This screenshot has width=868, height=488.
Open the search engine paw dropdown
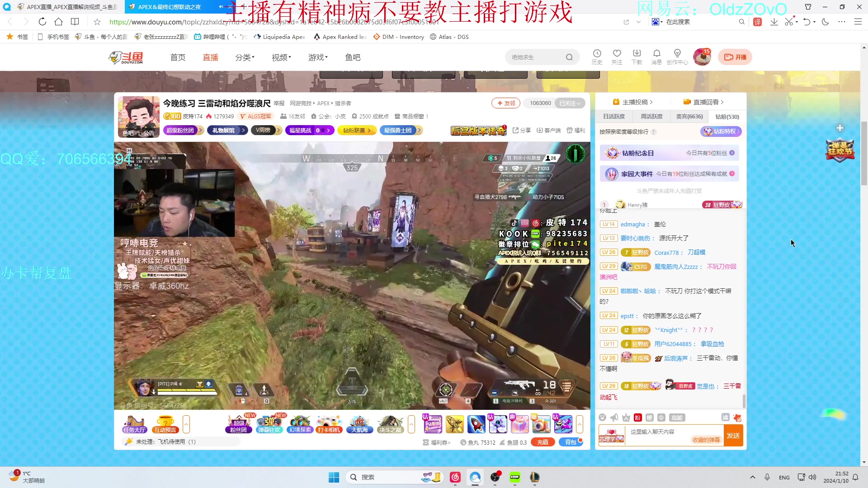657,22
